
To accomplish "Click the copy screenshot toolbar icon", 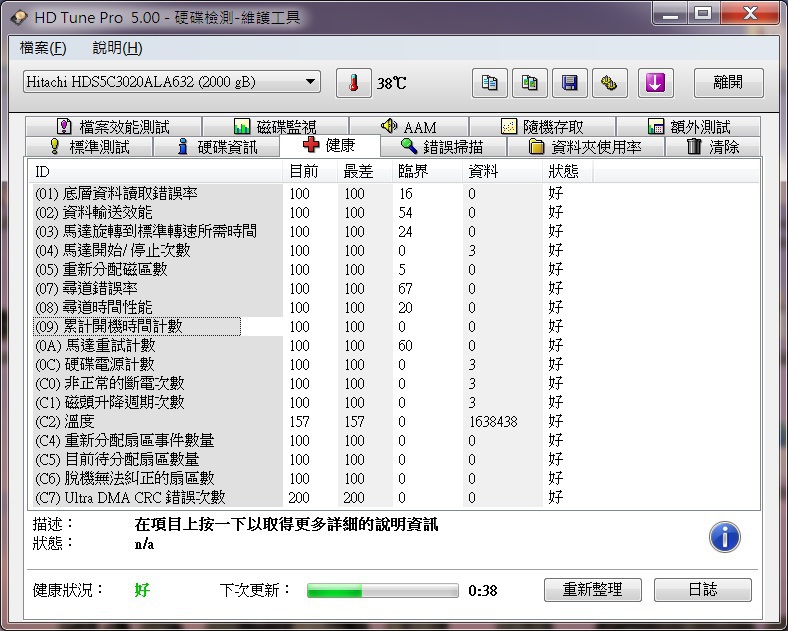I will (530, 83).
